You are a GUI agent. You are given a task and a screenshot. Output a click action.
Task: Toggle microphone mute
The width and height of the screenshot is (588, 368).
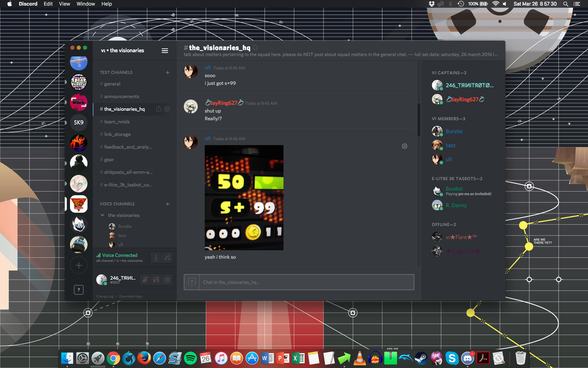[x=145, y=280]
